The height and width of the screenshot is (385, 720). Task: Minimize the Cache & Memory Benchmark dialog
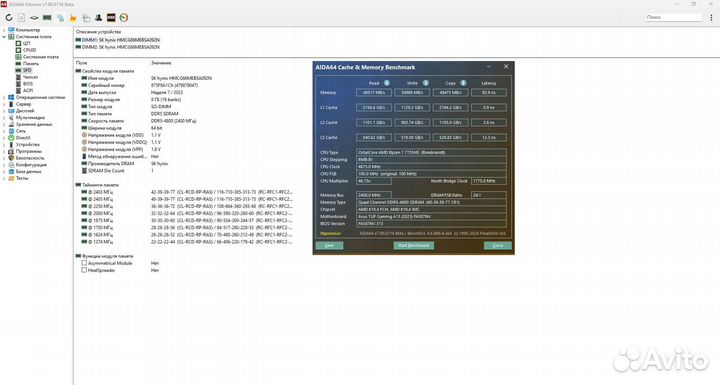click(x=489, y=67)
